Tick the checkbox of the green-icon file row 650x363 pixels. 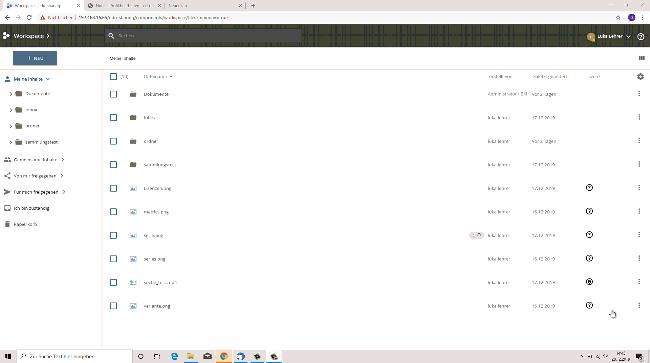113,282
